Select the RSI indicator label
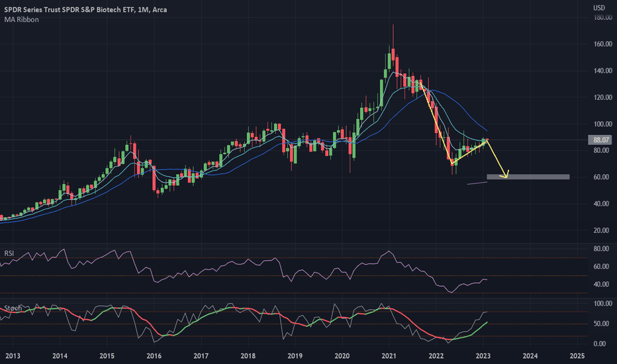Screen dimensions: 617x364 tap(9, 253)
